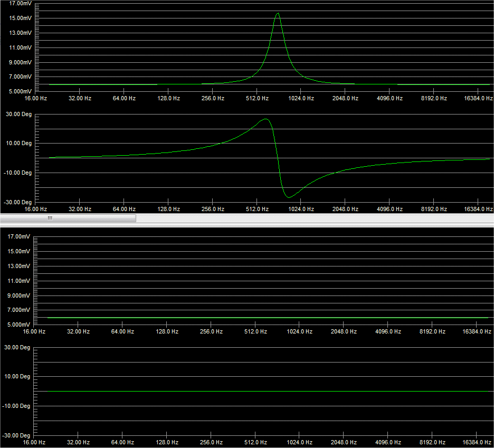Image resolution: width=494 pixels, height=448 pixels.
Task: Select the -10.00 Deg label on the lower phase plot
Action: tap(16, 406)
